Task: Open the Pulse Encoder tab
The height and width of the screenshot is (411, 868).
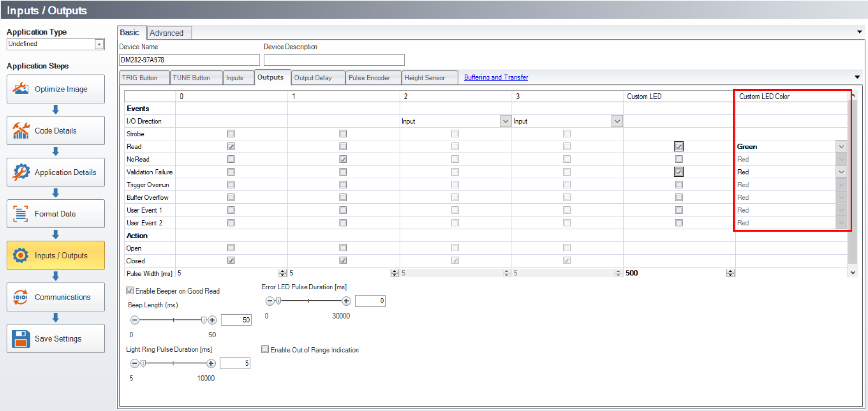Action: [369, 78]
